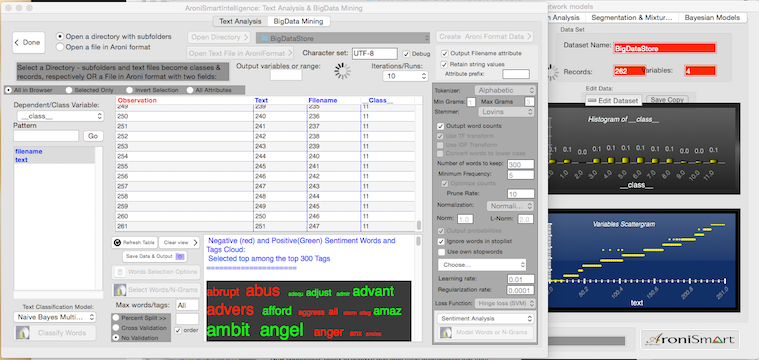Click the Open Directory button
The height and width of the screenshot is (360, 759).
219,37
